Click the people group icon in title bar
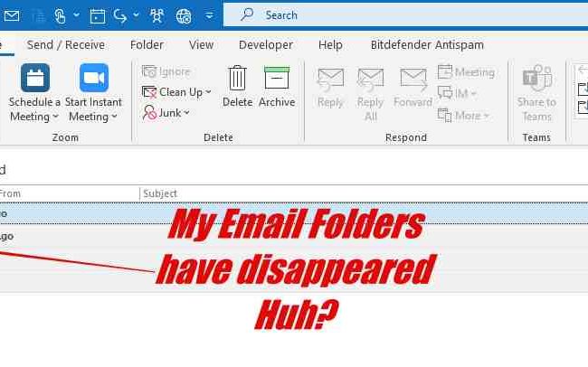This screenshot has height=367, width=588. click(x=156, y=15)
